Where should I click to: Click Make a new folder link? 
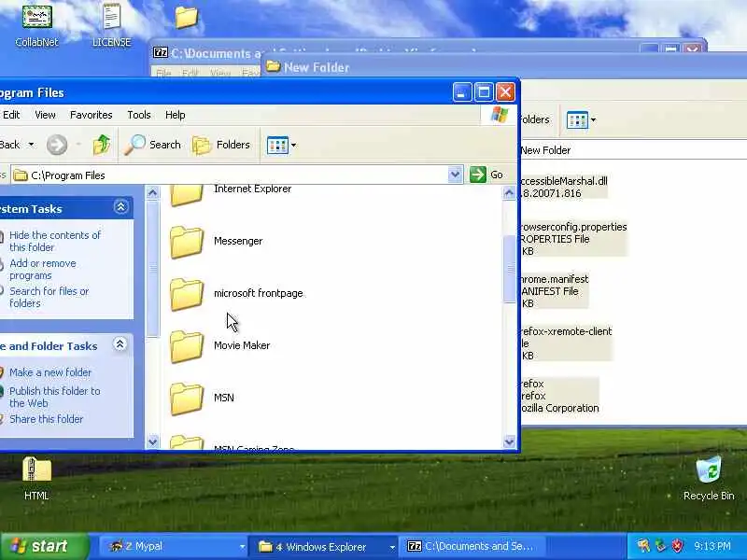click(50, 372)
